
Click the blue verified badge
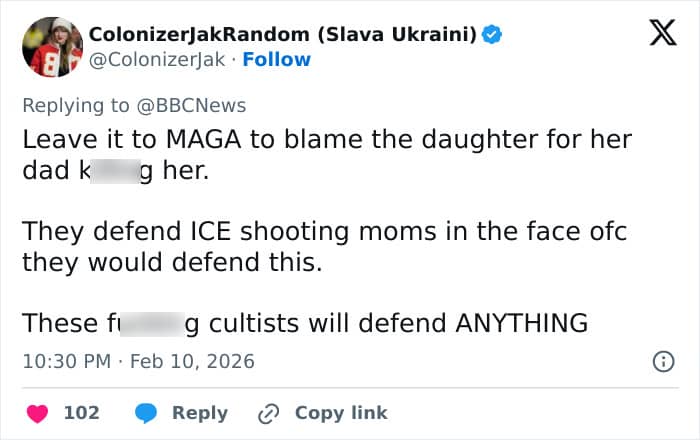[492, 35]
